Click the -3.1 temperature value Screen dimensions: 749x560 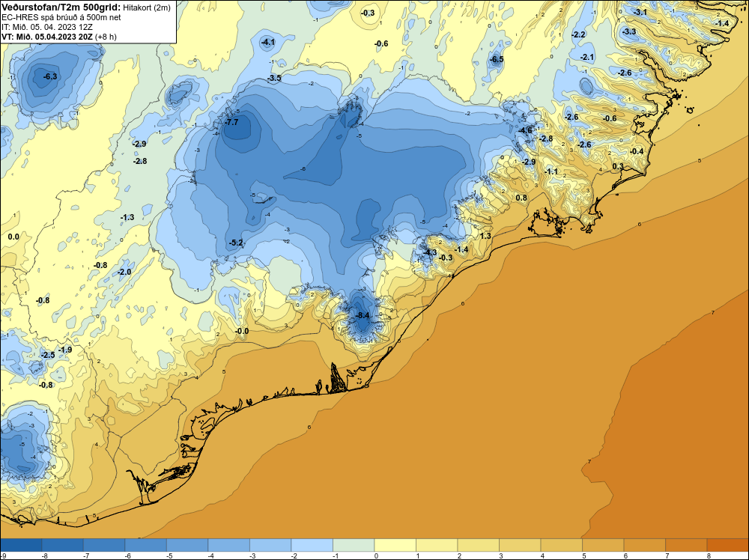click(x=640, y=12)
